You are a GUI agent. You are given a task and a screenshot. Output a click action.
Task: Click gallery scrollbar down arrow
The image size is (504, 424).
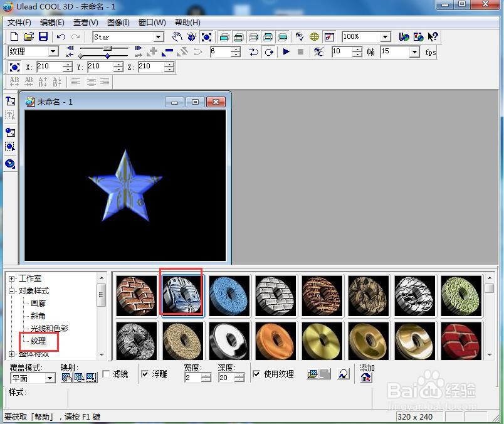pos(490,355)
